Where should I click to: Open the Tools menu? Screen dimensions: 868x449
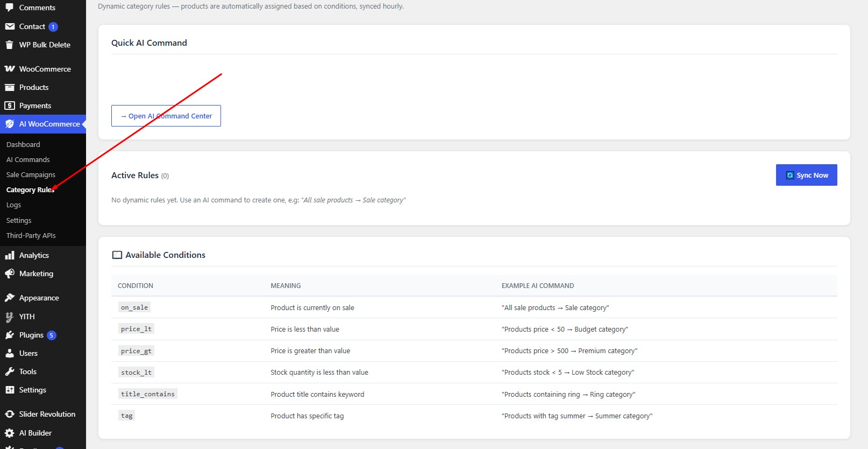click(43, 371)
